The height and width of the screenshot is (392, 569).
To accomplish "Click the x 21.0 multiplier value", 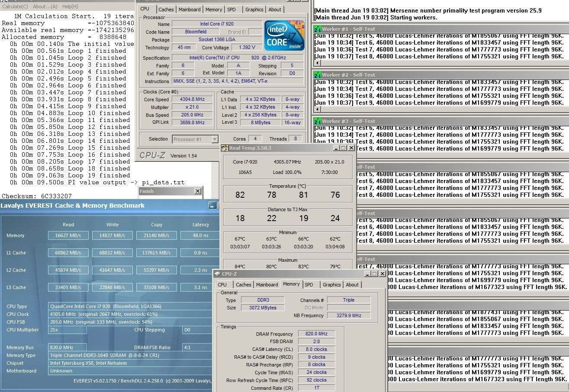I will [192, 107].
